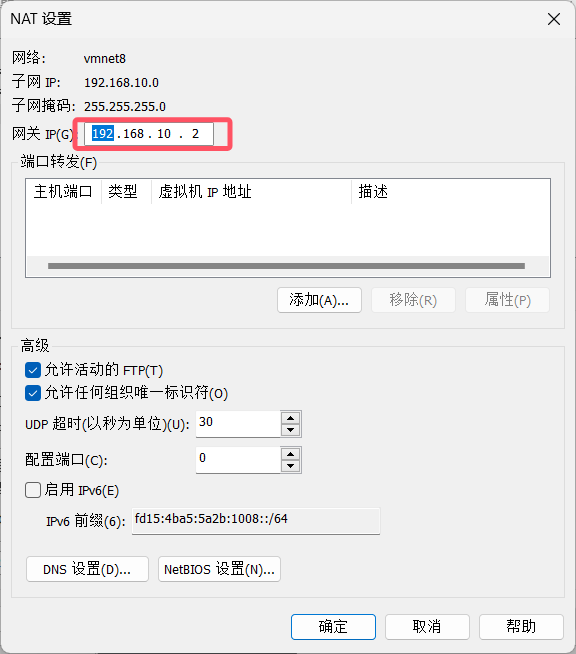Decrease UDP timeout with down arrow

coord(290,430)
